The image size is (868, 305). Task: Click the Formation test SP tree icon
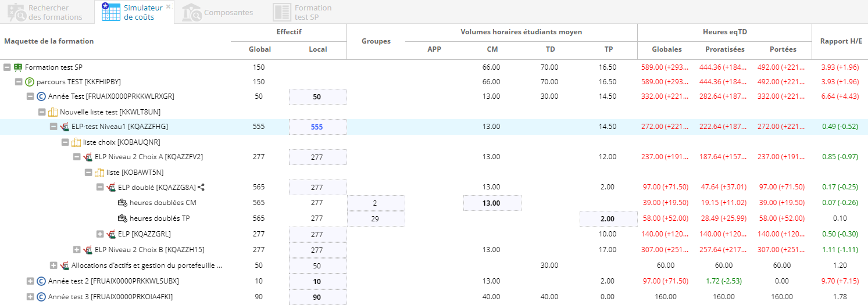point(18,67)
